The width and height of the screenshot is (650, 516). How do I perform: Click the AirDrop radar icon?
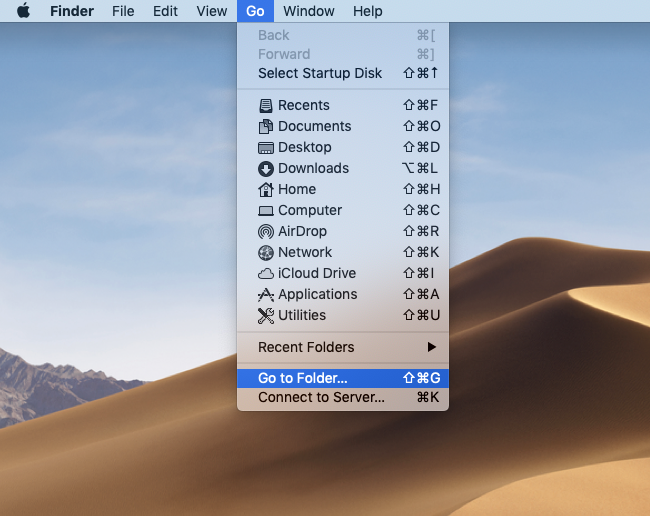(x=266, y=231)
